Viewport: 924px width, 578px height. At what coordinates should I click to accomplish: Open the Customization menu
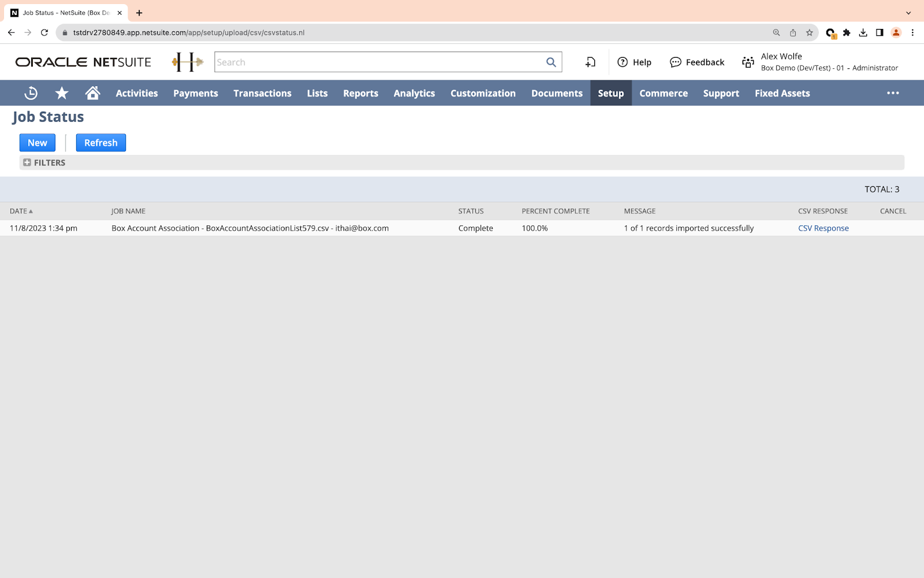pyautogui.click(x=483, y=94)
